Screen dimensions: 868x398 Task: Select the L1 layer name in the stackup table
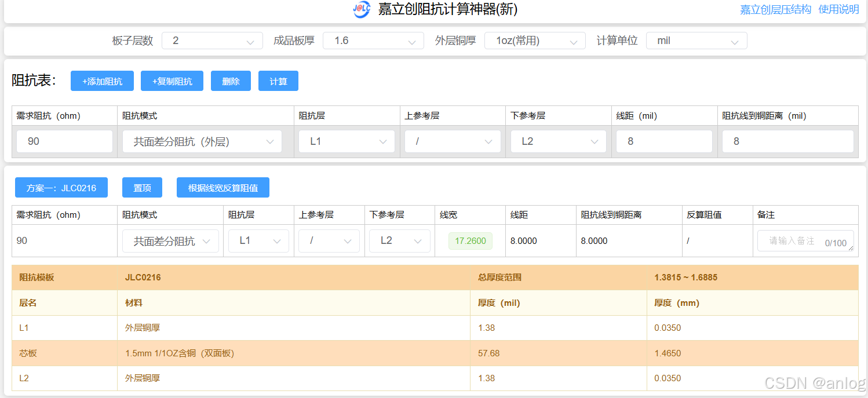click(x=24, y=328)
